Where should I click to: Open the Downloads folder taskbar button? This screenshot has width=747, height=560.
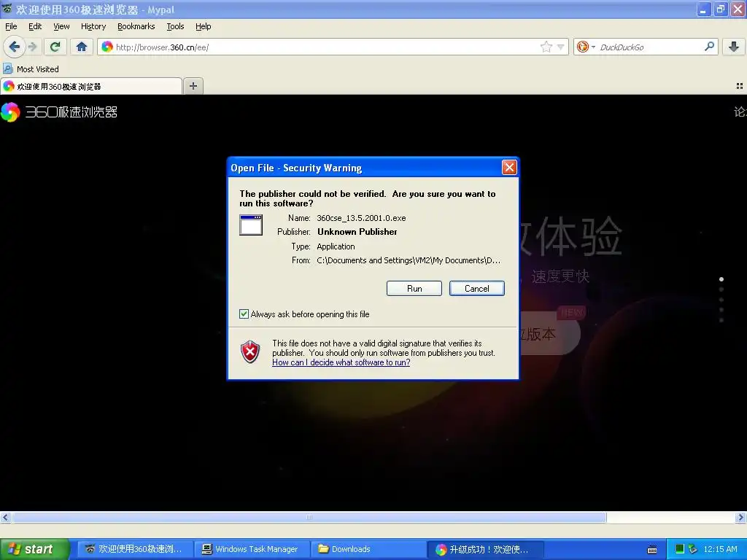(x=368, y=549)
